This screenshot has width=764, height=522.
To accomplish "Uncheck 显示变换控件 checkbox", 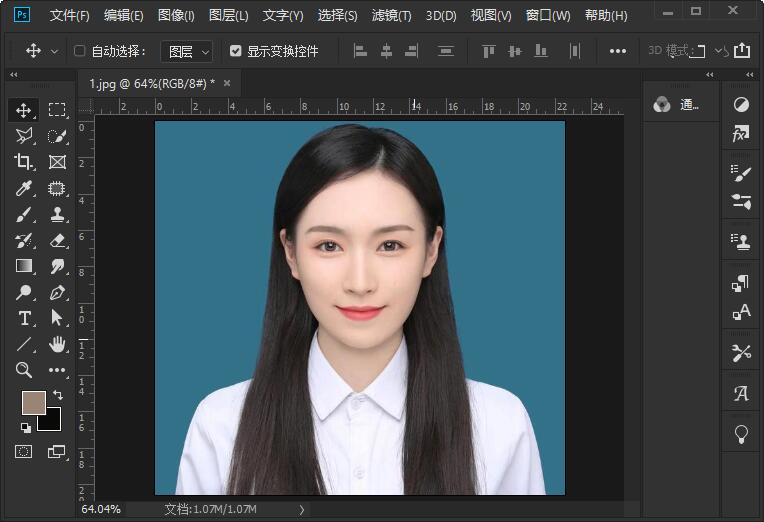I will (x=235, y=51).
